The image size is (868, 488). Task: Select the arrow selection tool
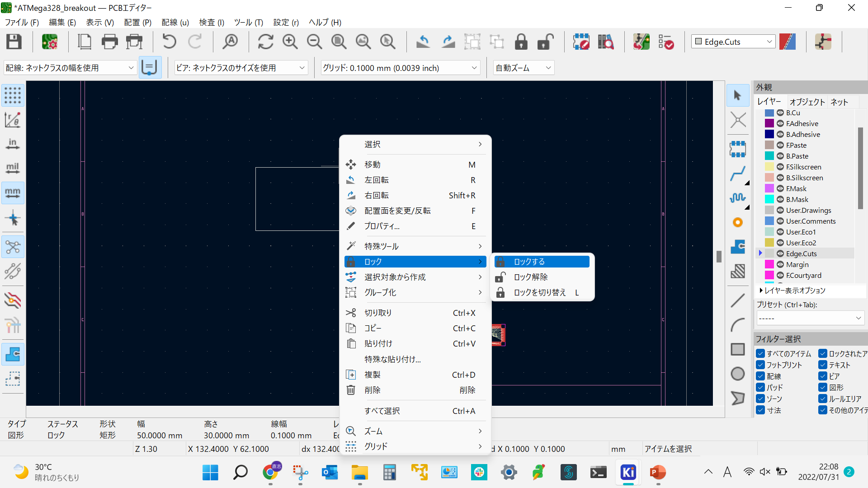(737, 95)
